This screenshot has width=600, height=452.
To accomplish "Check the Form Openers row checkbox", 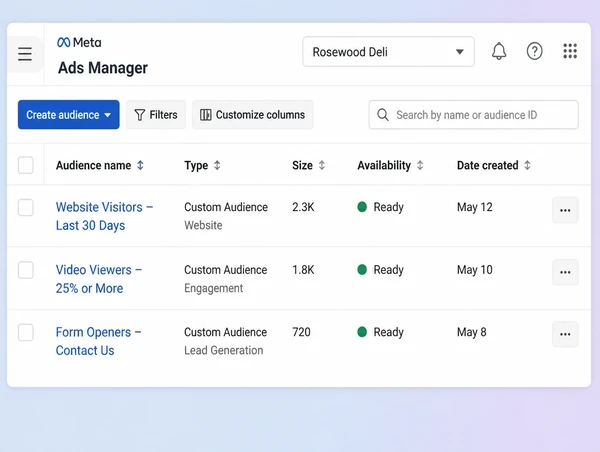I will tap(26, 332).
